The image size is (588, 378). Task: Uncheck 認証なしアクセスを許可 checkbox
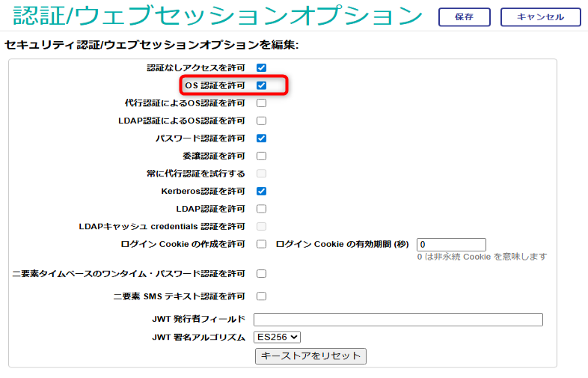pos(262,68)
